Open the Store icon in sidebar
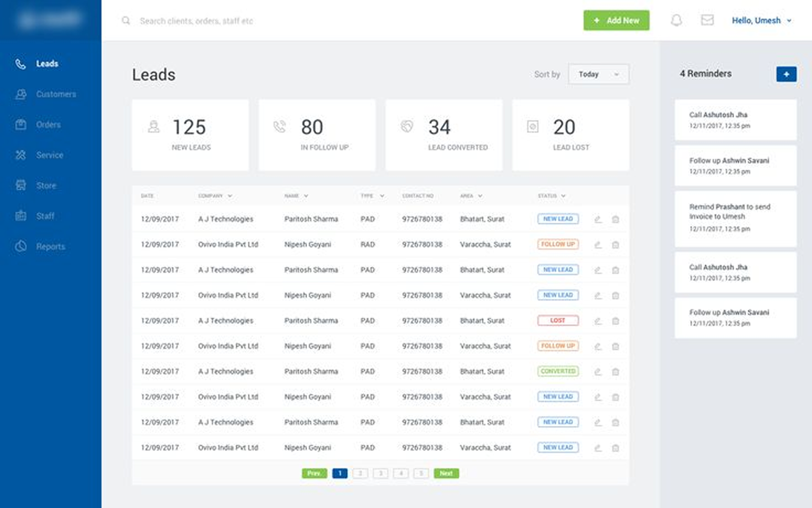812x508 pixels. click(20, 185)
